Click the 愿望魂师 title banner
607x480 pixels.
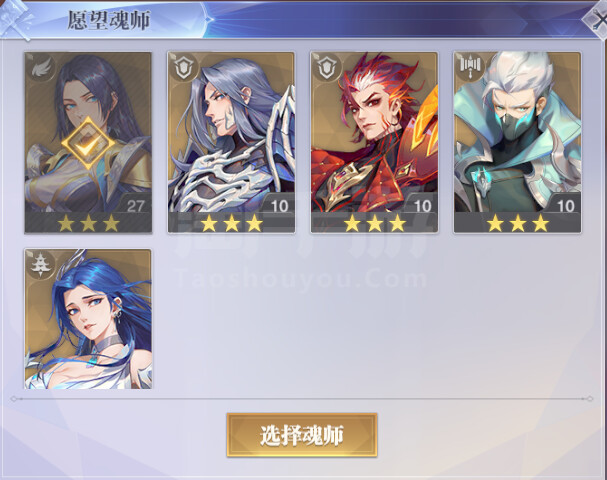click(x=109, y=20)
